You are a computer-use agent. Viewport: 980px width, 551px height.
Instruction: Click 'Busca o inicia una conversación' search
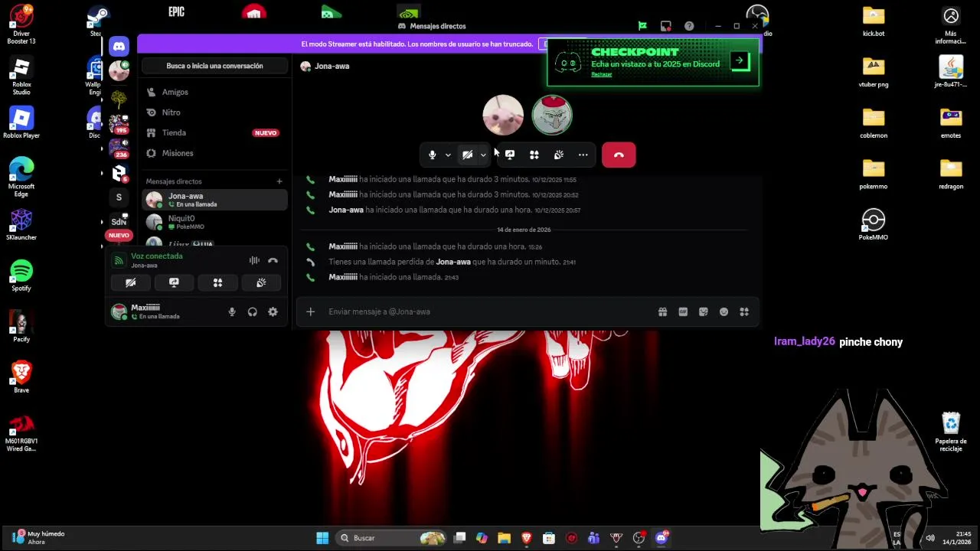coord(214,66)
